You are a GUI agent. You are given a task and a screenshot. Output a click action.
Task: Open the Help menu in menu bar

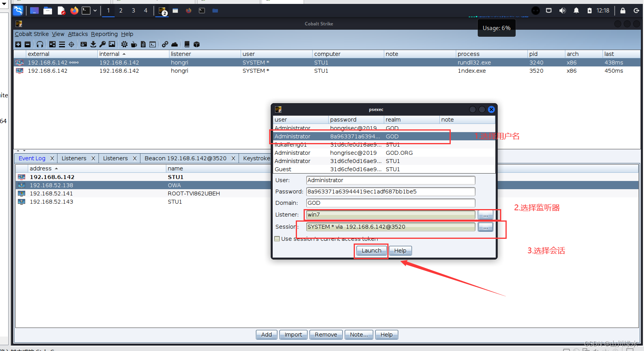point(127,34)
